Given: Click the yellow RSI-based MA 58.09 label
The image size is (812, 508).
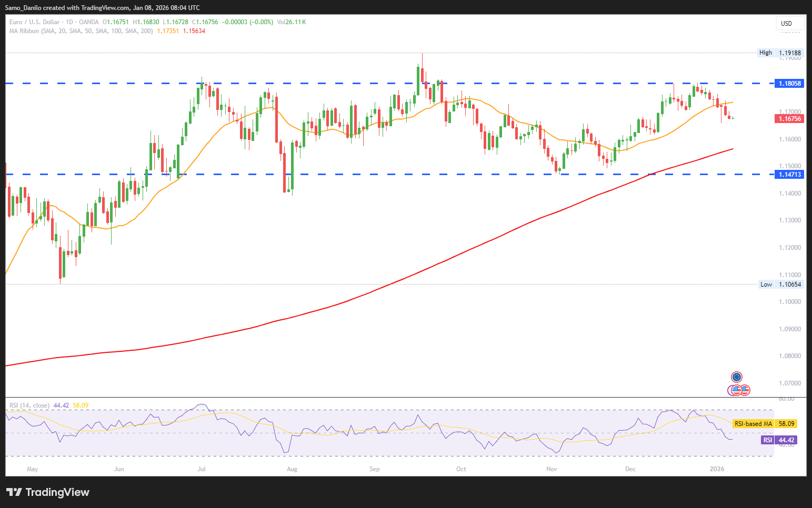Looking at the screenshot, I should coord(764,423).
